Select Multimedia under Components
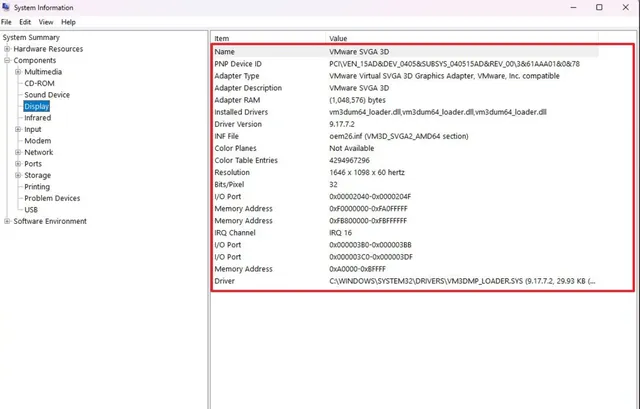Image resolution: width=640 pixels, height=409 pixels. click(43, 72)
